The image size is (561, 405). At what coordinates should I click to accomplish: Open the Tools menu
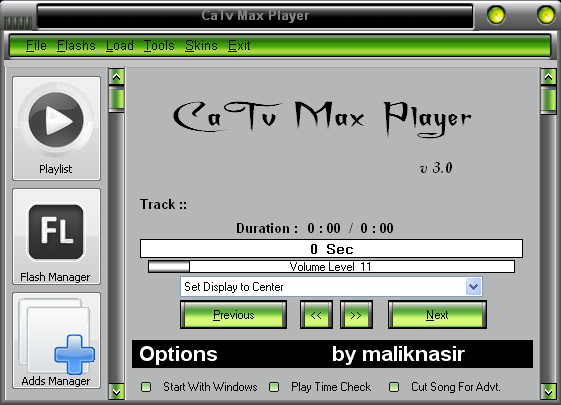click(x=159, y=46)
